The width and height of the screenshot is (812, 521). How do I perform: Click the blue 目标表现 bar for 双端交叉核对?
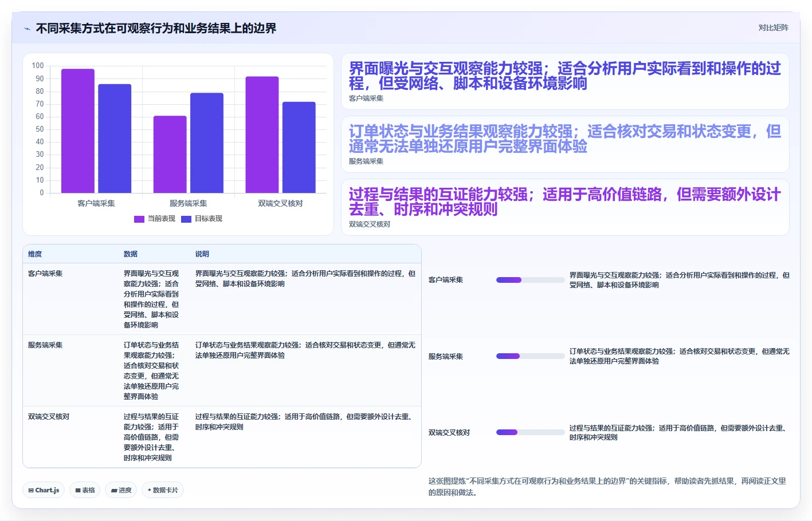pyautogui.click(x=299, y=147)
